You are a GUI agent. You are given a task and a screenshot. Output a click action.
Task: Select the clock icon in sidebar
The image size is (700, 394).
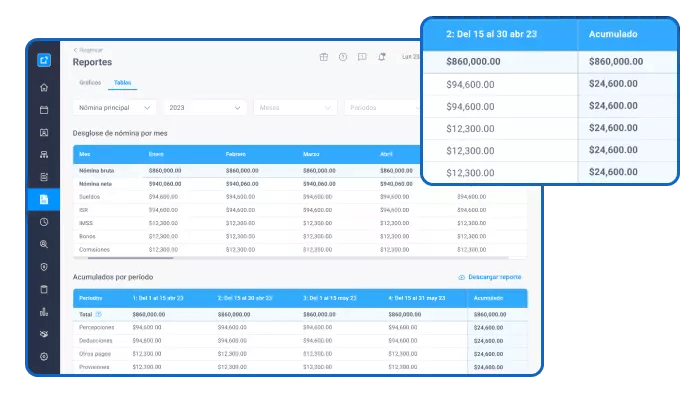(44, 222)
